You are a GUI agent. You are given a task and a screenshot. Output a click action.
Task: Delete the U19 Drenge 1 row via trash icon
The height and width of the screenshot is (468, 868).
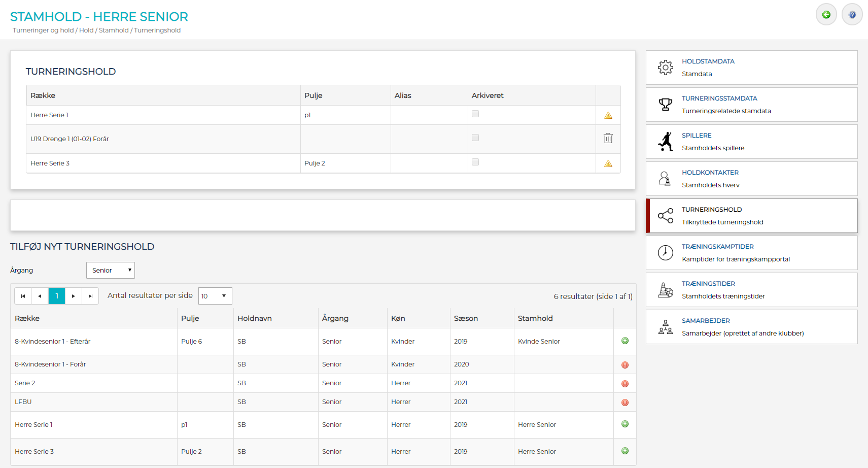[608, 138]
